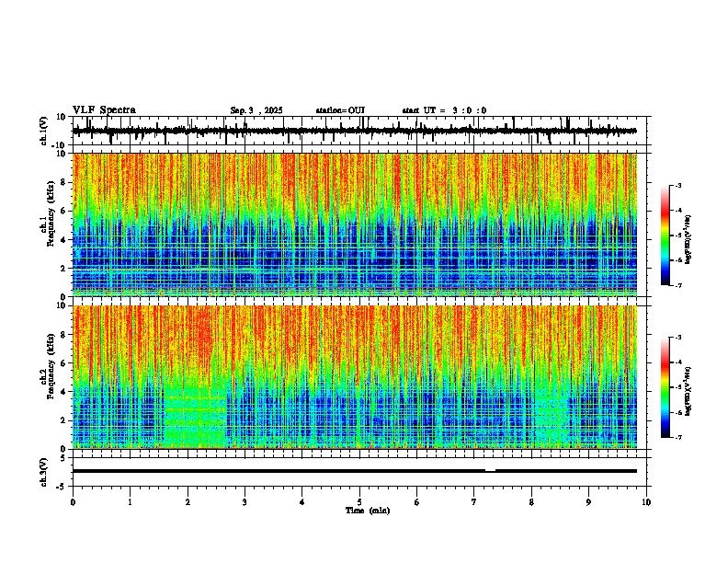Image resolution: width=728 pixels, height=563 pixels.
Task: Click the "VLF Spectra" plot title
Action: click(x=104, y=110)
